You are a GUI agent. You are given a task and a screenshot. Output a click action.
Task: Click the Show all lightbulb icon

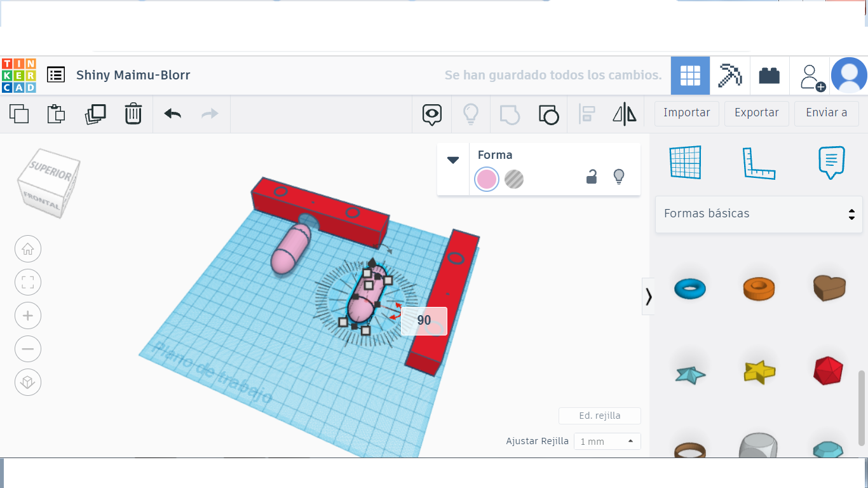point(470,114)
